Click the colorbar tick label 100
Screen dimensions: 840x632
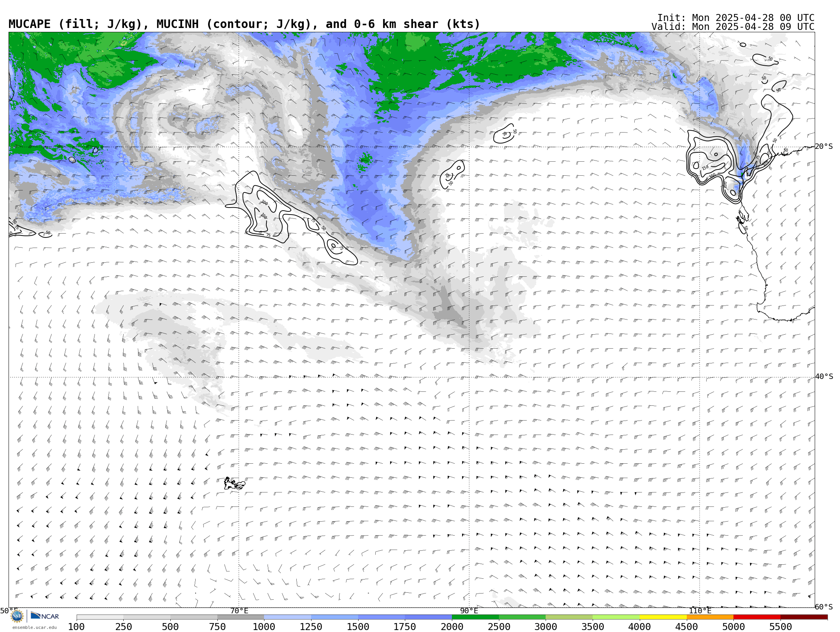pyautogui.click(x=76, y=627)
